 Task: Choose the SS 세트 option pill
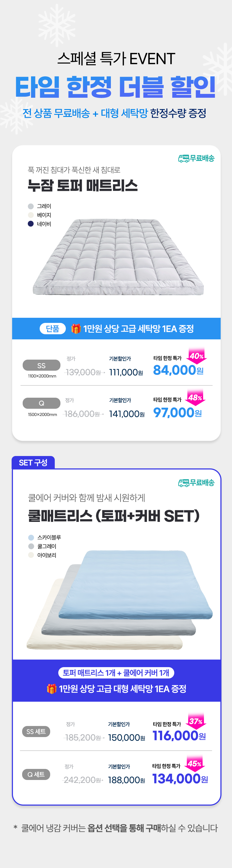click(36, 732)
